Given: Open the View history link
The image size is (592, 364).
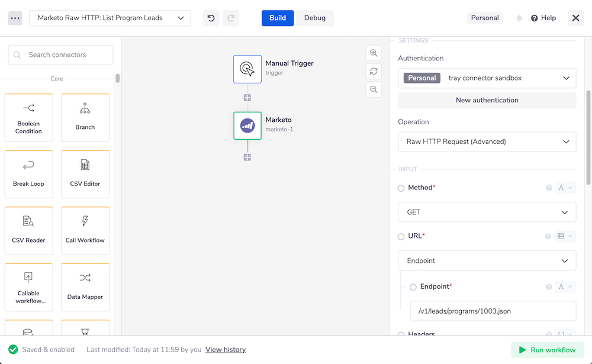Looking at the screenshot, I should [x=226, y=350].
